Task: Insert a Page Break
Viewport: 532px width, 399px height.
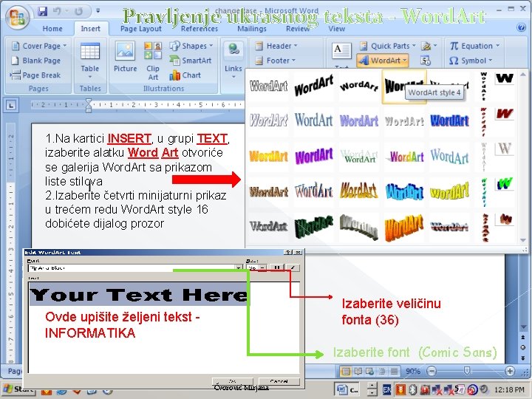Action: tap(35, 75)
